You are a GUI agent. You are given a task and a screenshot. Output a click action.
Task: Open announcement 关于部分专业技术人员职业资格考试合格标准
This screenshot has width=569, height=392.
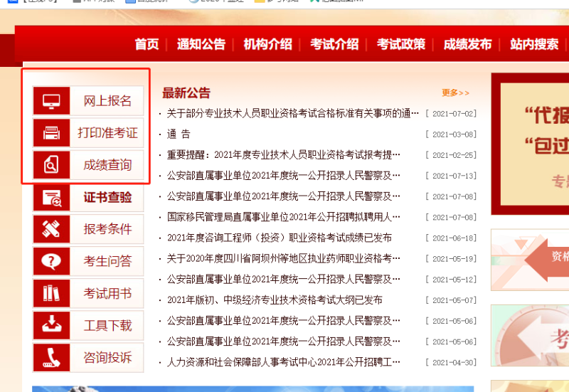coord(292,114)
